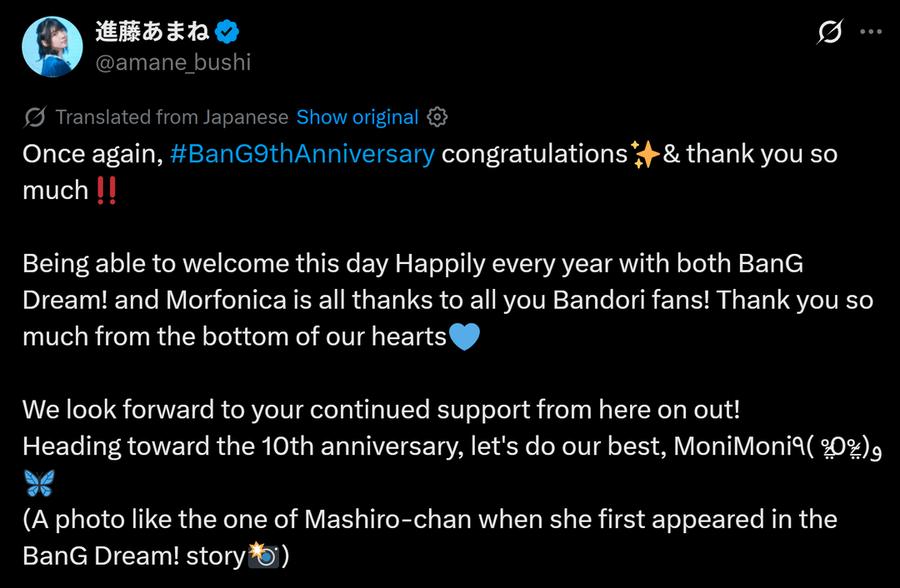Click the "Translated from Japanese" label
The image size is (900, 588).
pos(172,117)
